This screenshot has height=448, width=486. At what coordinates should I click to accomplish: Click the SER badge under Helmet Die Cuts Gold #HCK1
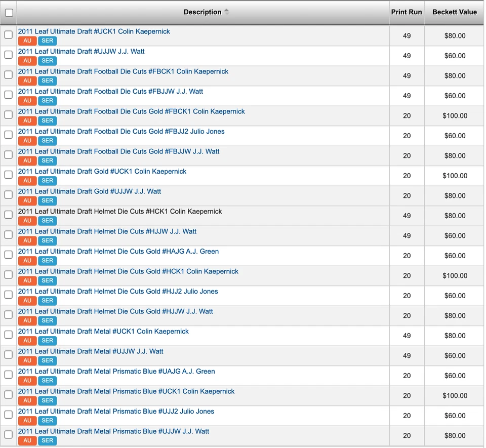click(x=48, y=280)
